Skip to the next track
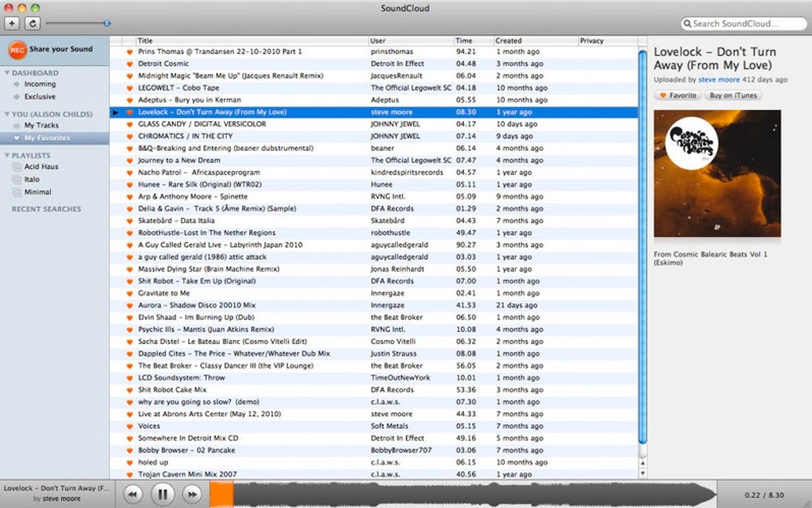The height and width of the screenshot is (508, 812). [x=192, y=494]
